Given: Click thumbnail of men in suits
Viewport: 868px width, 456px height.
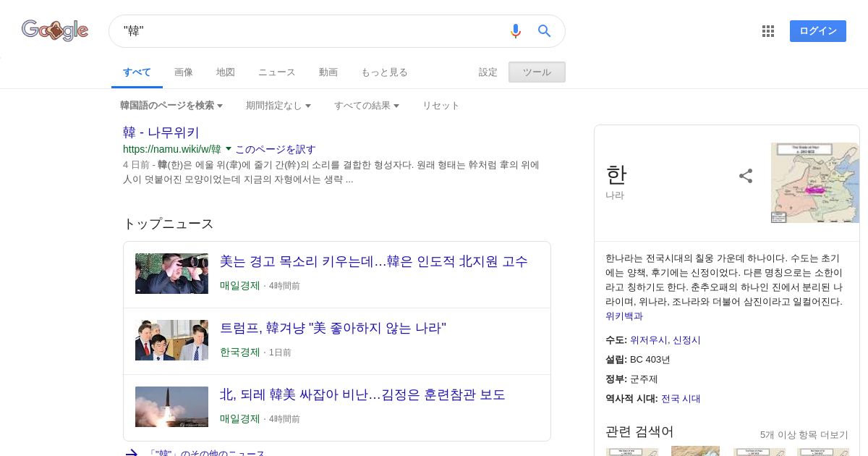Looking at the screenshot, I should [x=171, y=340].
